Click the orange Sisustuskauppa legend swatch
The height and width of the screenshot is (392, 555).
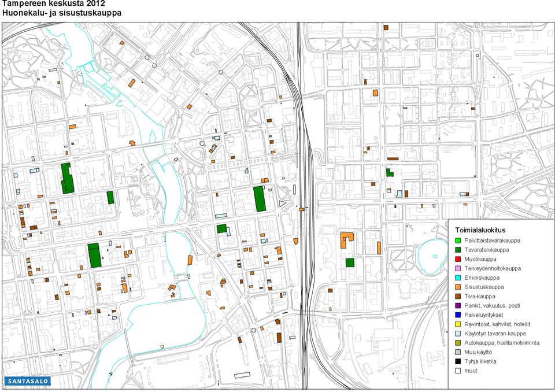click(458, 287)
